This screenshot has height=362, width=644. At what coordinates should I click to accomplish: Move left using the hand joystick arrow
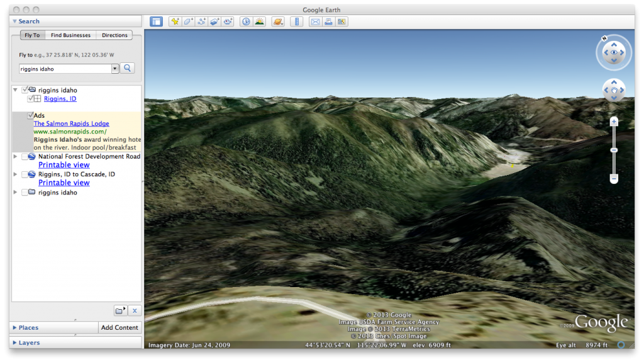pos(606,90)
